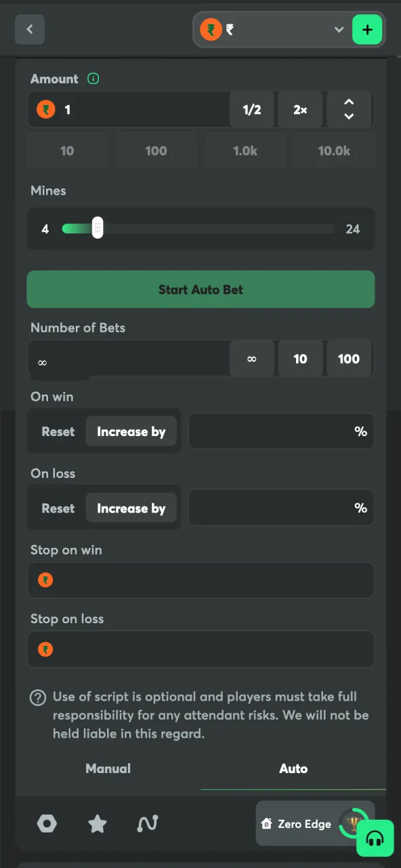This screenshot has height=868, width=401.
Task: Click the green plus deposit icon
Action: click(367, 29)
